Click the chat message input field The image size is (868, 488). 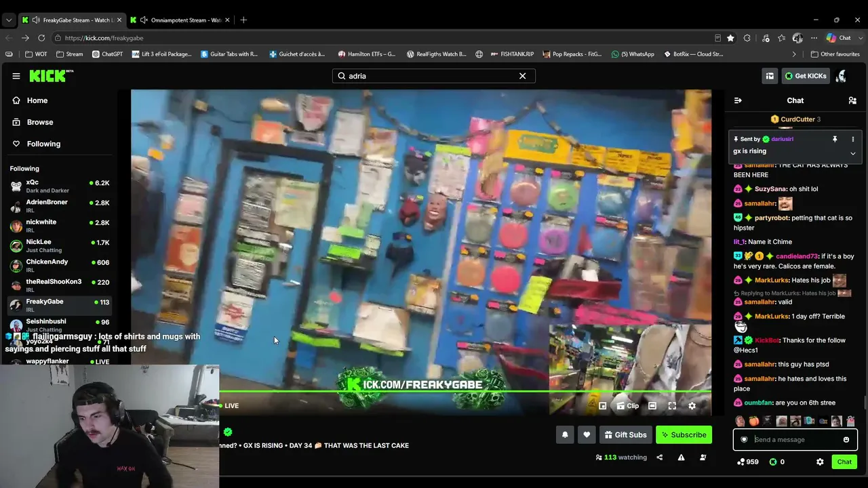(795, 440)
